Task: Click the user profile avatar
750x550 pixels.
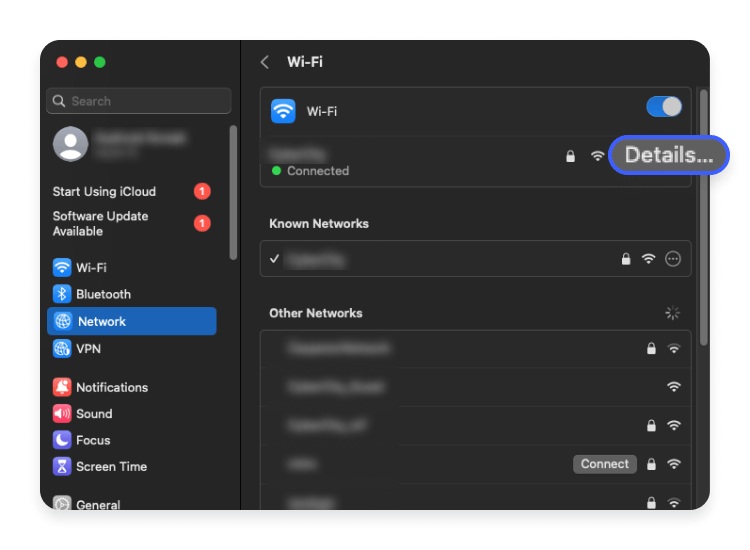Action: (x=70, y=144)
